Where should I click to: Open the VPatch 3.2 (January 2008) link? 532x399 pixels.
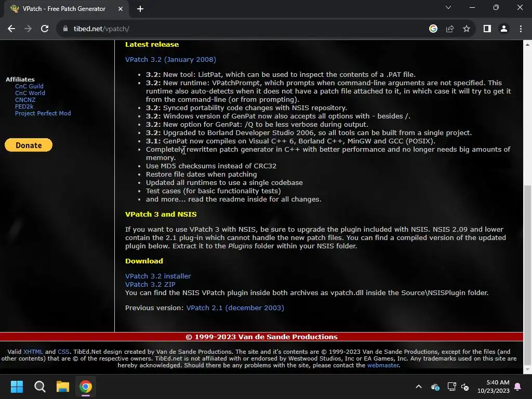[170, 59]
